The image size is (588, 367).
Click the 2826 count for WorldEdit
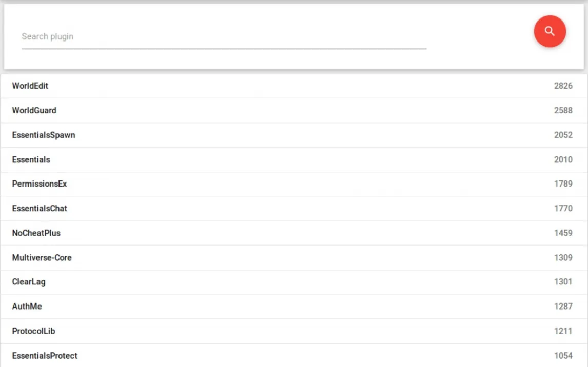[563, 86]
